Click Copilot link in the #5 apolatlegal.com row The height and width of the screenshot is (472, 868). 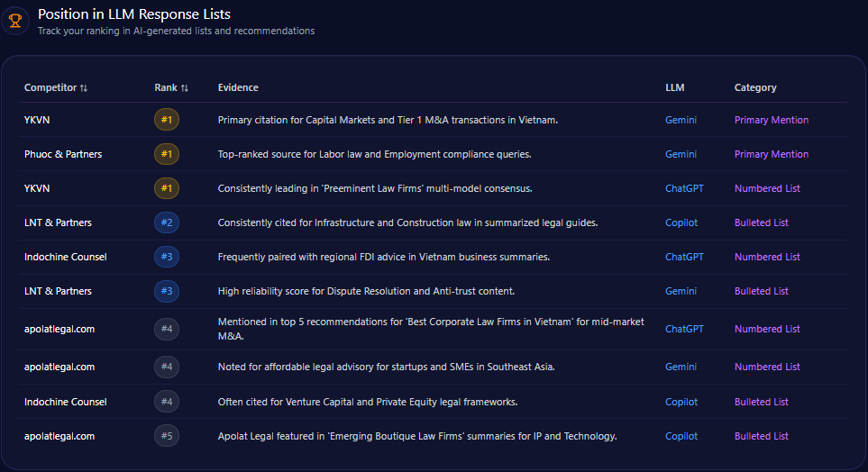pos(681,436)
